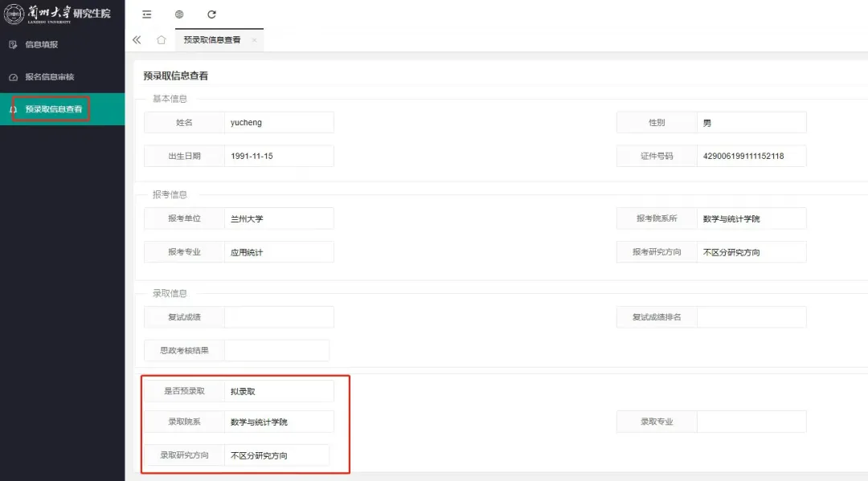Click the 是否预录取 field showing 拟录取
868x481 pixels.
click(278, 391)
